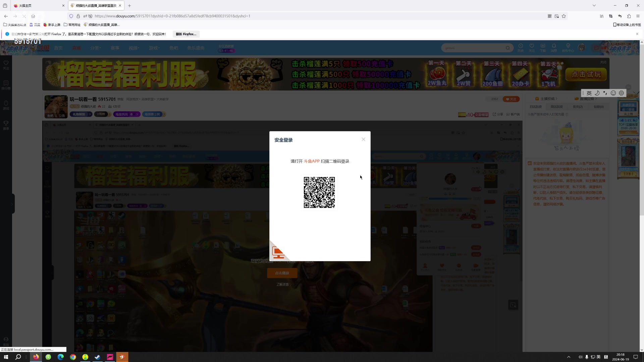
Task: Click the search magnifier icon
Action: tap(508, 48)
